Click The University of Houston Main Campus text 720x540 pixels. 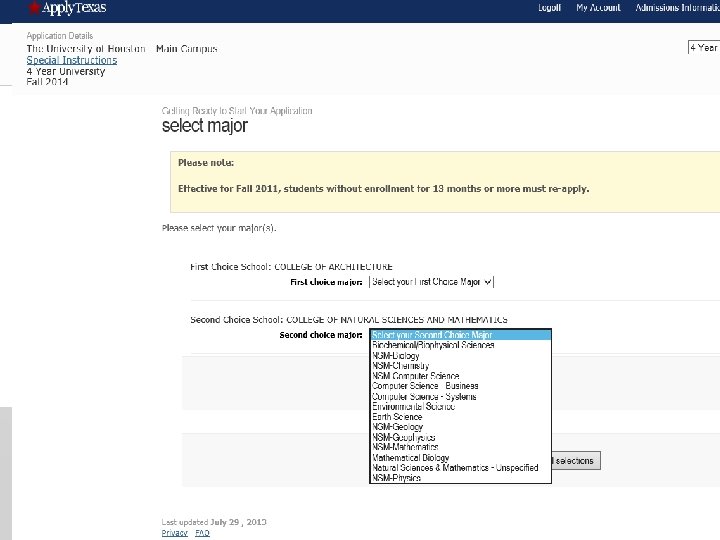coord(122,49)
